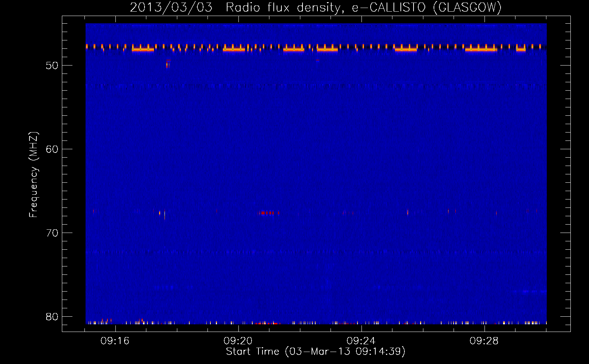589x364 pixels.
Task: Click the plot title mentioning e-CALLISTO (GLASGOW)
Action: point(316,7)
